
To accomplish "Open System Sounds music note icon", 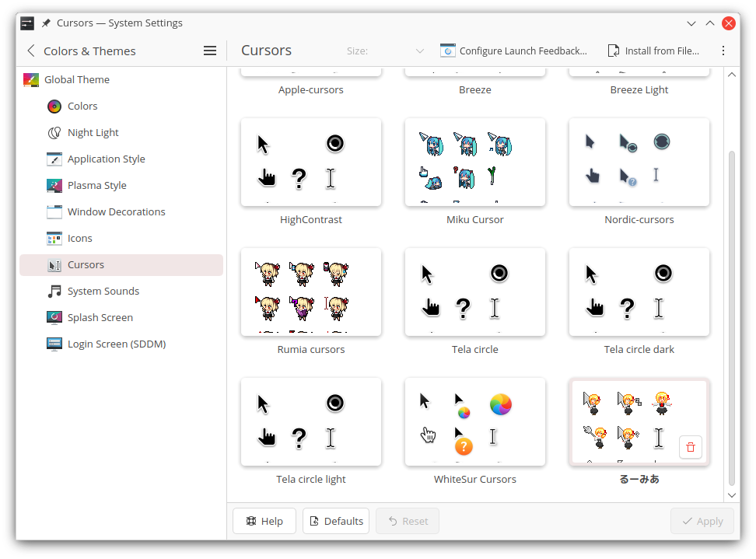I will [54, 291].
